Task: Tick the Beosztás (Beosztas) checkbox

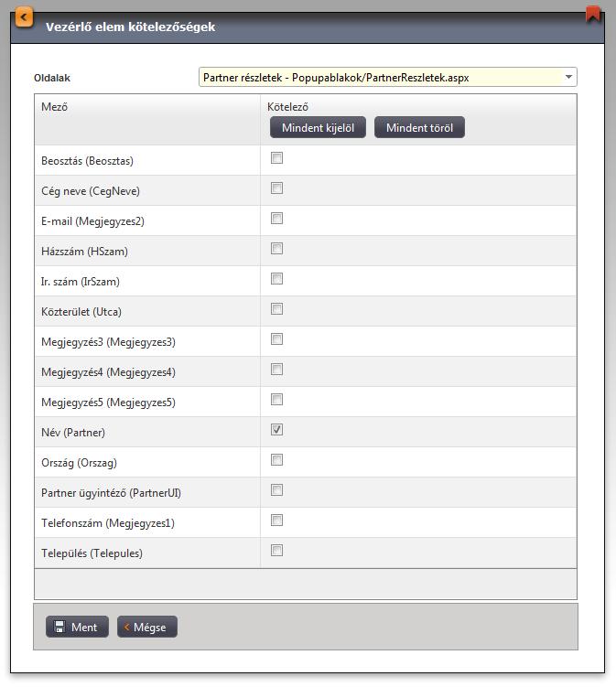Action: [276, 157]
